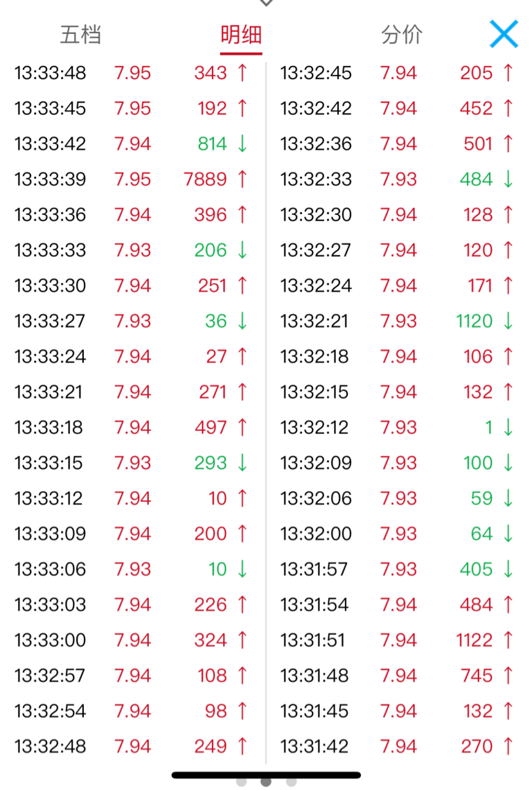Tap the up arrow on 13:31:51 row

click(x=508, y=640)
